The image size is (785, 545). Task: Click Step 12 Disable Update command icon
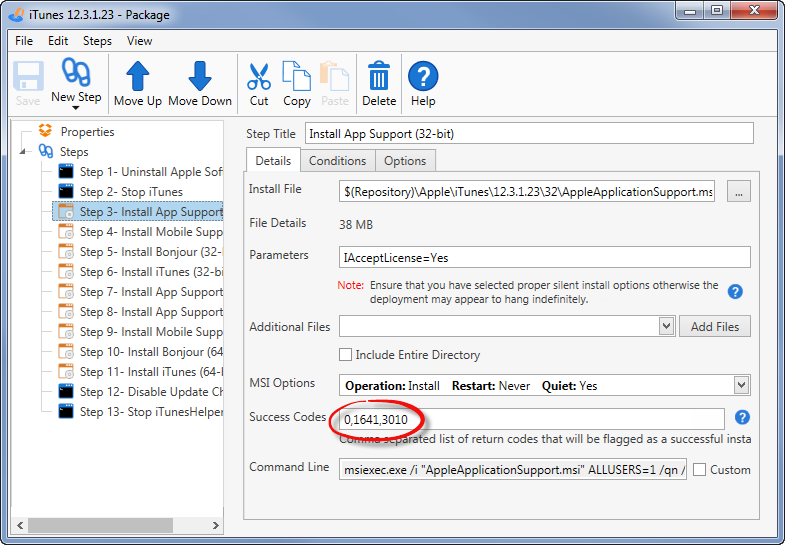(66, 391)
